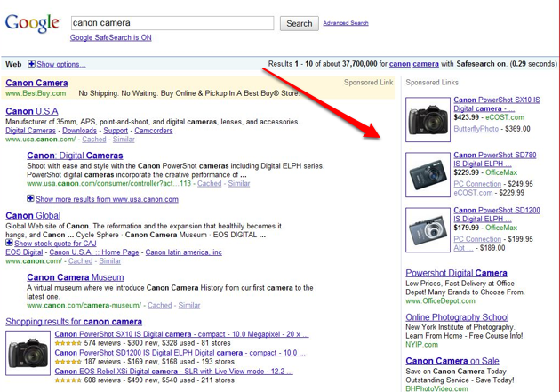The width and height of the screenshot is (560, 392).
Task: Open Online Photography School ad
Action: click(x=457, y=317)
